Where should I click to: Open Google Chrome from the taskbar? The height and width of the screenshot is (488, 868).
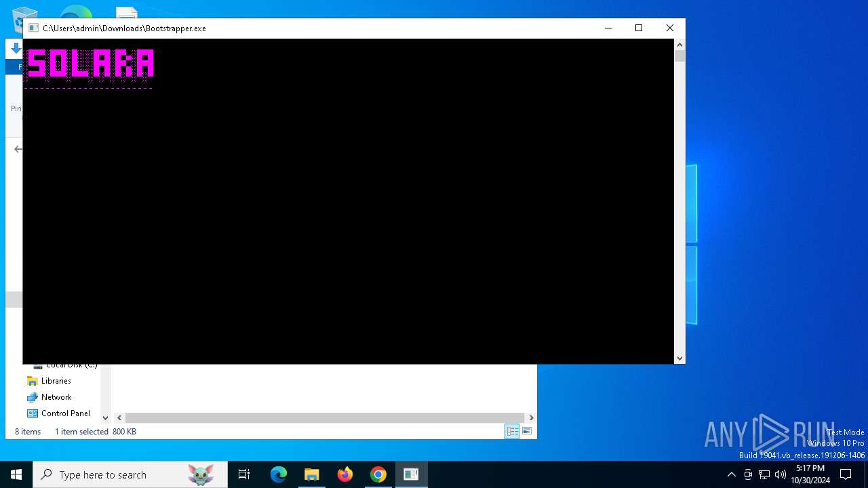coord(378,474)
